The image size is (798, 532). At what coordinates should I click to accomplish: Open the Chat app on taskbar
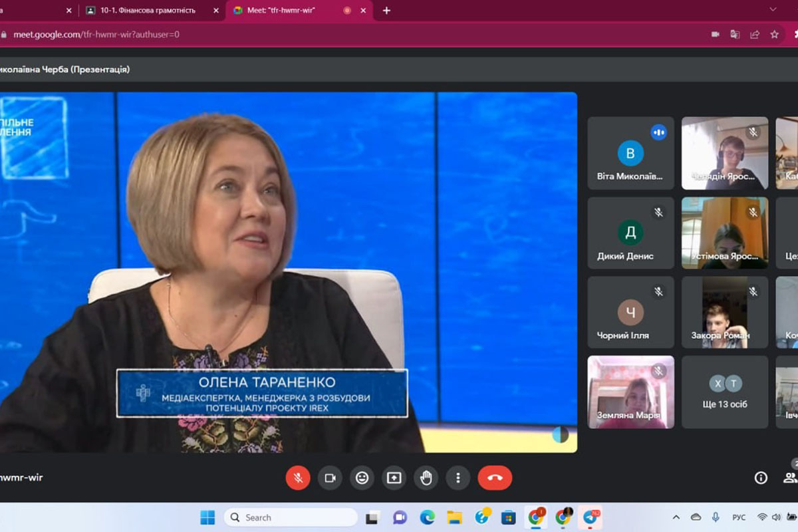(x=400, y=517)
